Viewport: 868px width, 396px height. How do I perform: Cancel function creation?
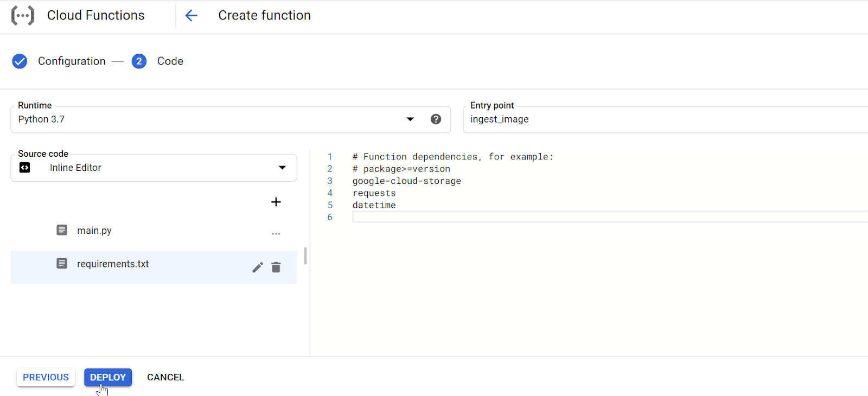point(165,377)
